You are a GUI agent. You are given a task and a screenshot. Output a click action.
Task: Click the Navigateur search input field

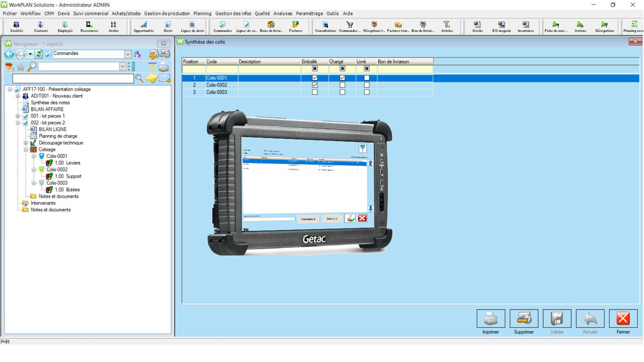click(x=73, y=78)
